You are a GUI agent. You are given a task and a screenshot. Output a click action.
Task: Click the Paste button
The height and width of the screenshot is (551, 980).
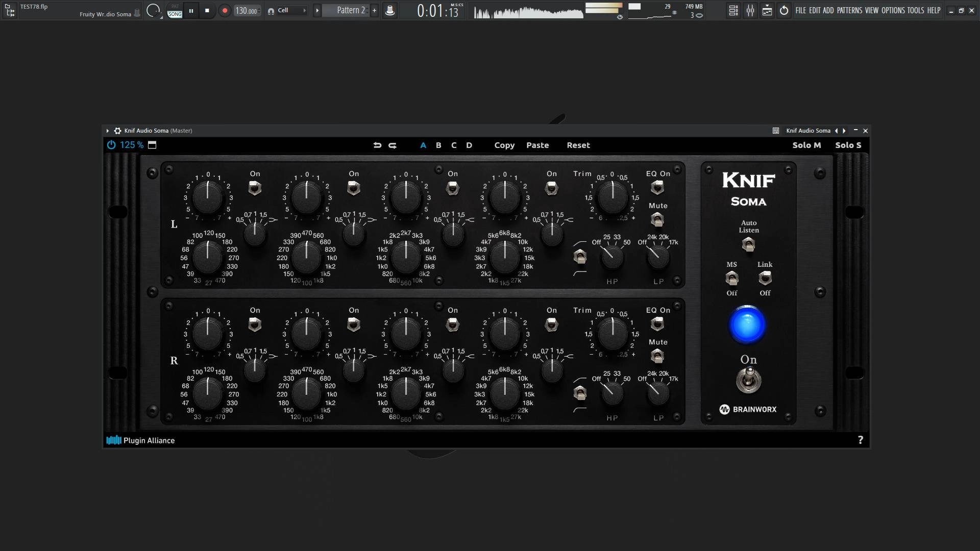(x=537, y=145)
